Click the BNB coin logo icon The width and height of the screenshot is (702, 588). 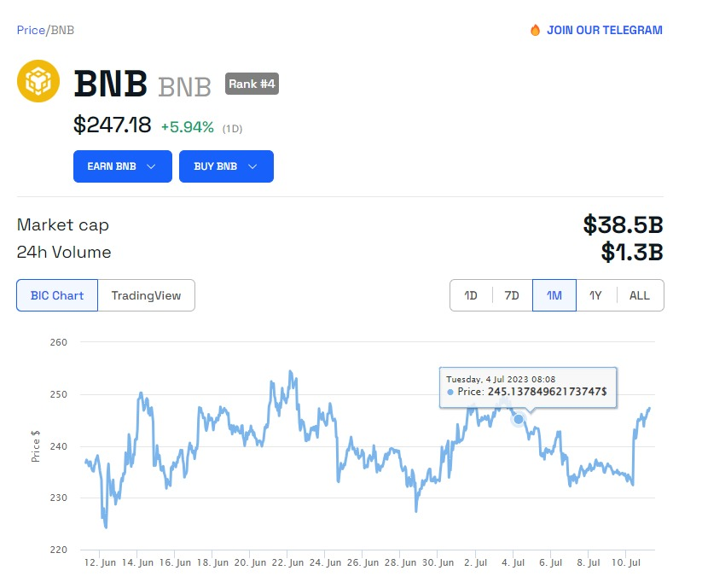tap(38, 81)
